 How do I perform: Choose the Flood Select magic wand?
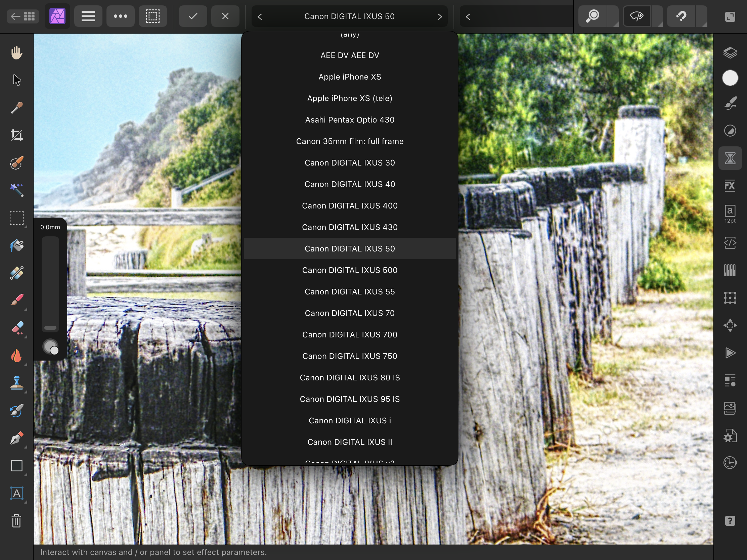(x=16, y=190)
